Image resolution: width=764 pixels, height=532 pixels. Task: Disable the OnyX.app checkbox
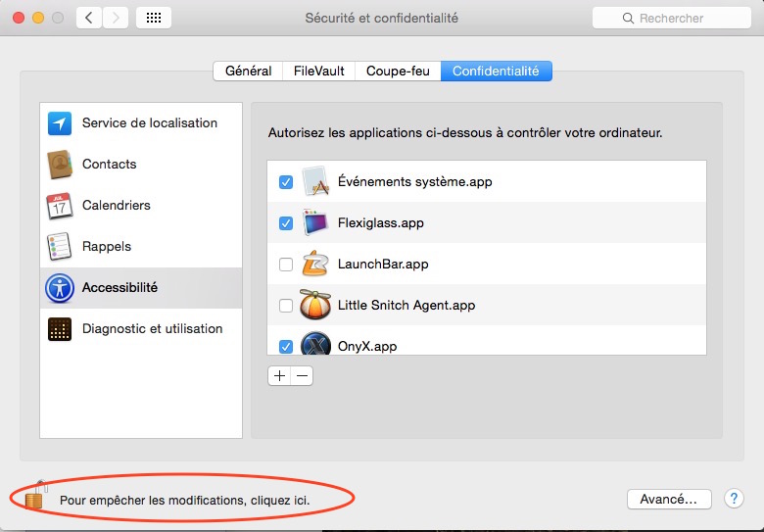pos(286,346)
